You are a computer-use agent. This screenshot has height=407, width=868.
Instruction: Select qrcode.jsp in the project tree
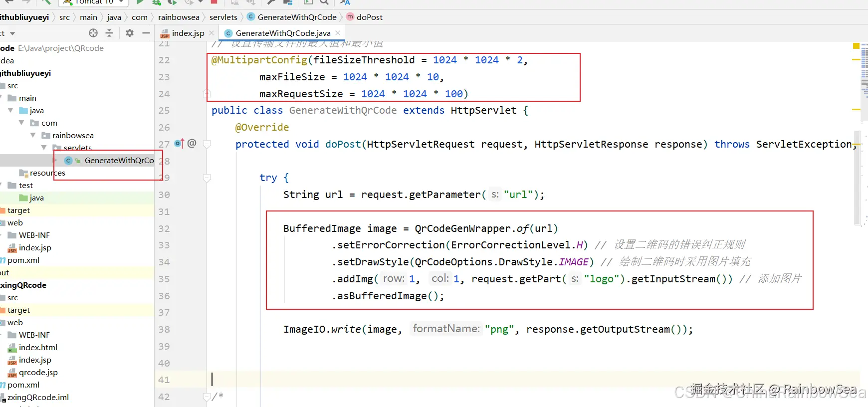[x=38, y=372]
